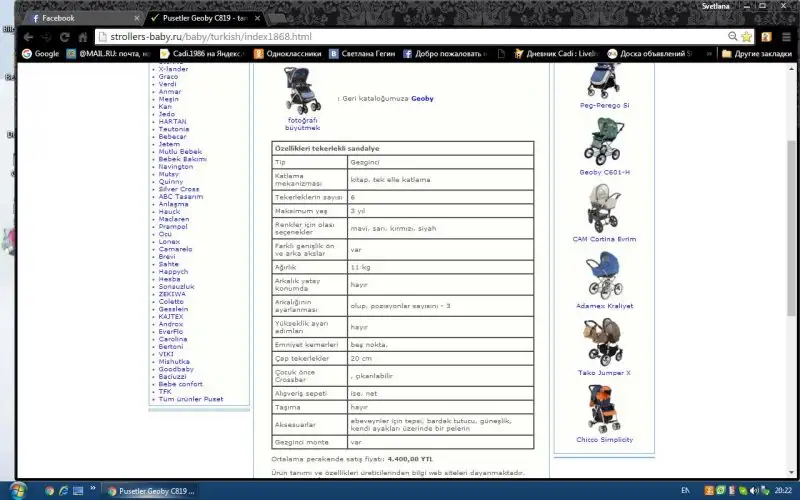Image resolution: width=800 pixels, height=500 pixels.
Task: Open the Светлана Гегин bookmark
Action: (x=362, y=54)
